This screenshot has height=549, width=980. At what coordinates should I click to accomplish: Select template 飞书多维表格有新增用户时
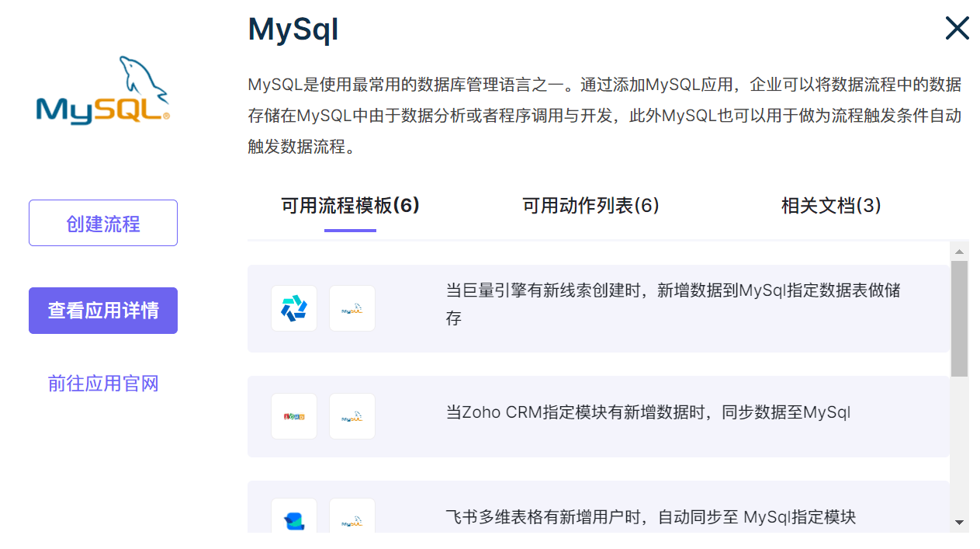pyautogui.click(x=598, y=507)
